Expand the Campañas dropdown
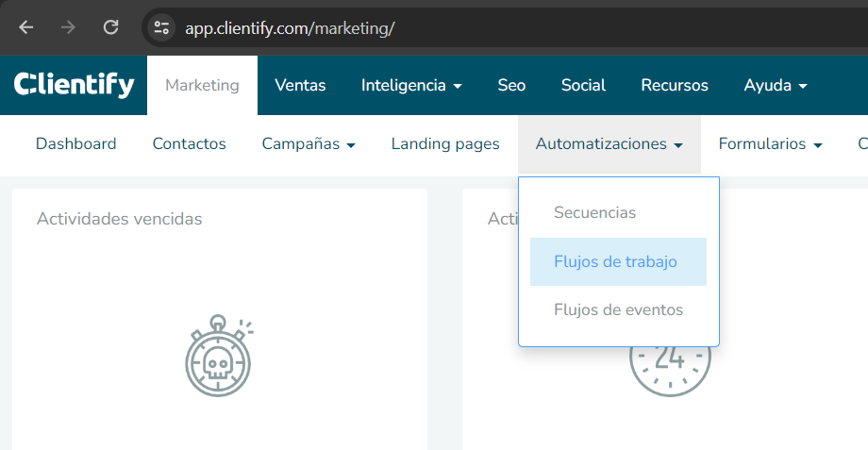This screenshot has width=868, height=450. point(309,144)
